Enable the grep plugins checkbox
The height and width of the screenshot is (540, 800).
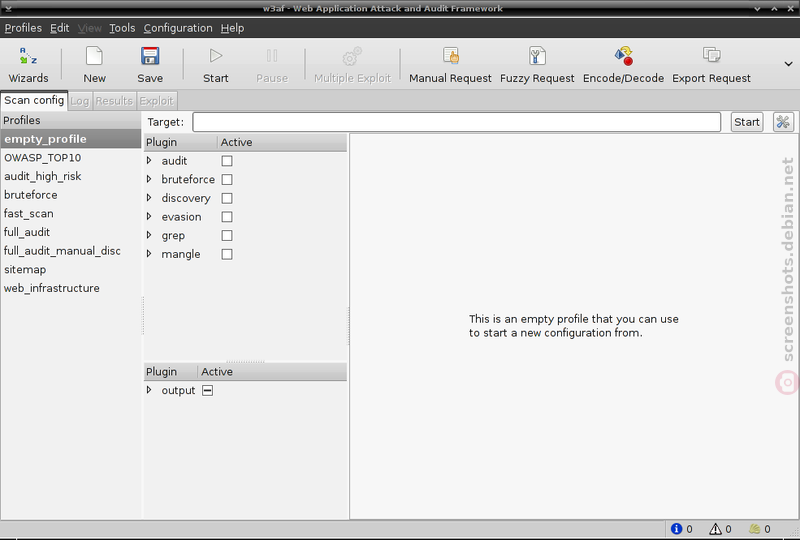coord(227,235)
